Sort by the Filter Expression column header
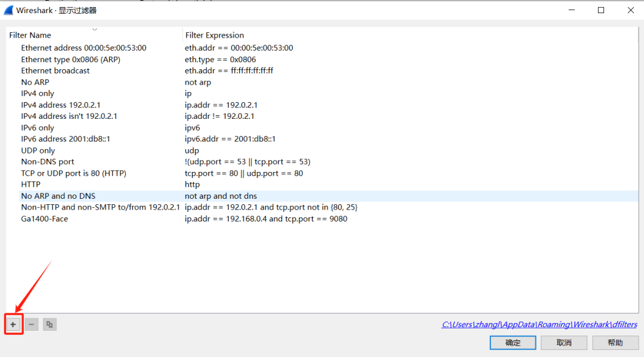Viewport: 644px width, 357px height. click(215, 35)
